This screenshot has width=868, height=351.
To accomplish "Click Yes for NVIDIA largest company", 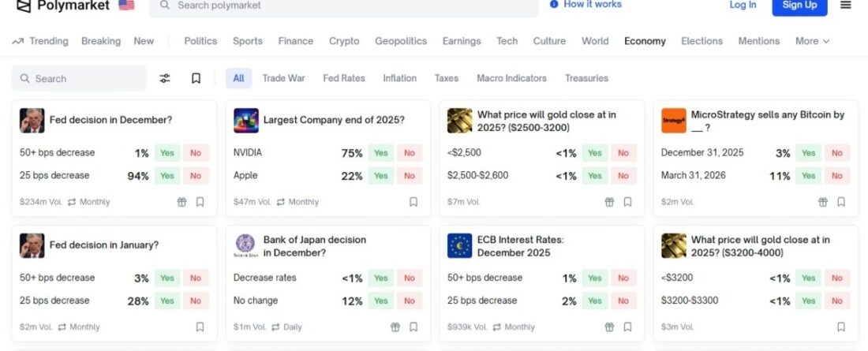I will coord(381,153).
